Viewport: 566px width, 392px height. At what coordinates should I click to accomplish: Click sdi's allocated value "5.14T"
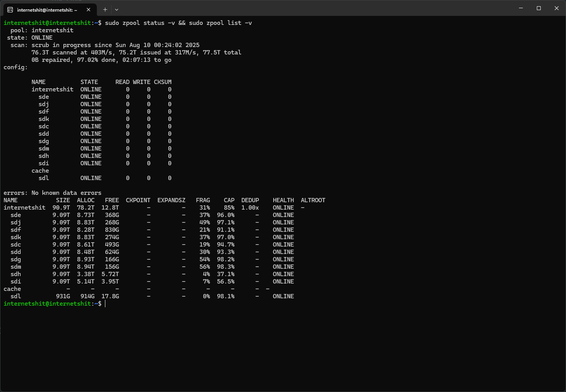(x=86, y=282)
